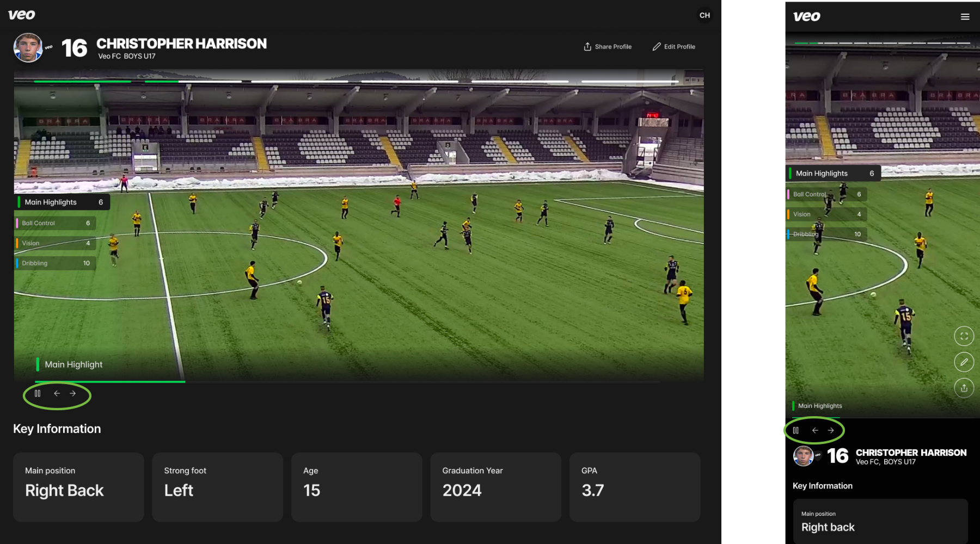Skip to next highlight in desktop player
The width and height of the screenshot is (980, 544).
(x=72, y=393)
